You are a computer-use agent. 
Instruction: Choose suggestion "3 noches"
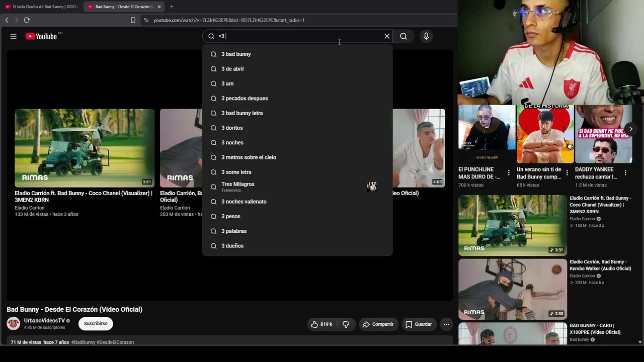pyautogui.click(x=297, y=143)
